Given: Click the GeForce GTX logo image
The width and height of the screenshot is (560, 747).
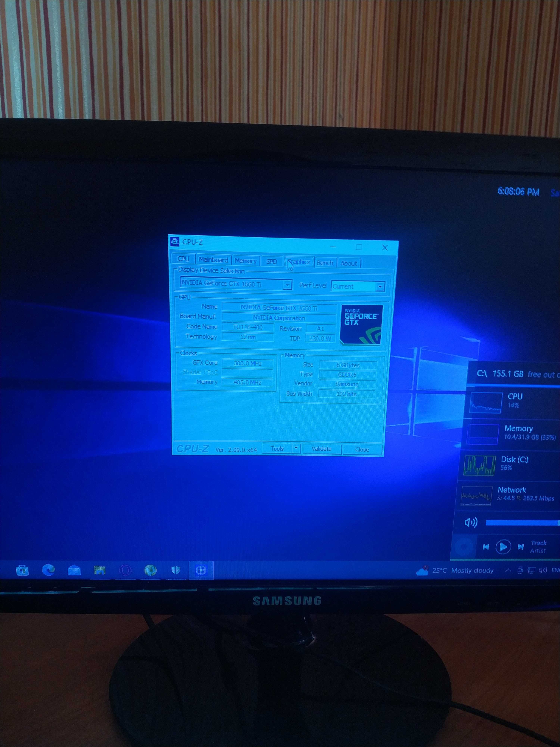Looking at the screenshot, I should click(x=362, y=325).
